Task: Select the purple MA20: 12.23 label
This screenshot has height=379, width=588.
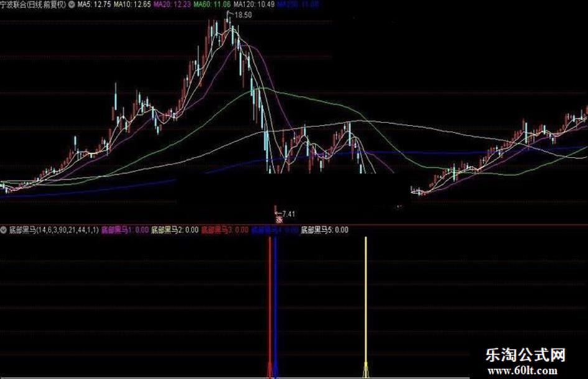Action: click(x=172, y=4)
